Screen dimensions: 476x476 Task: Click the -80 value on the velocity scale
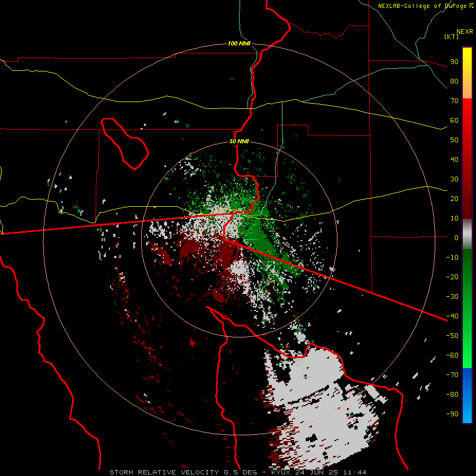(452, 395)
